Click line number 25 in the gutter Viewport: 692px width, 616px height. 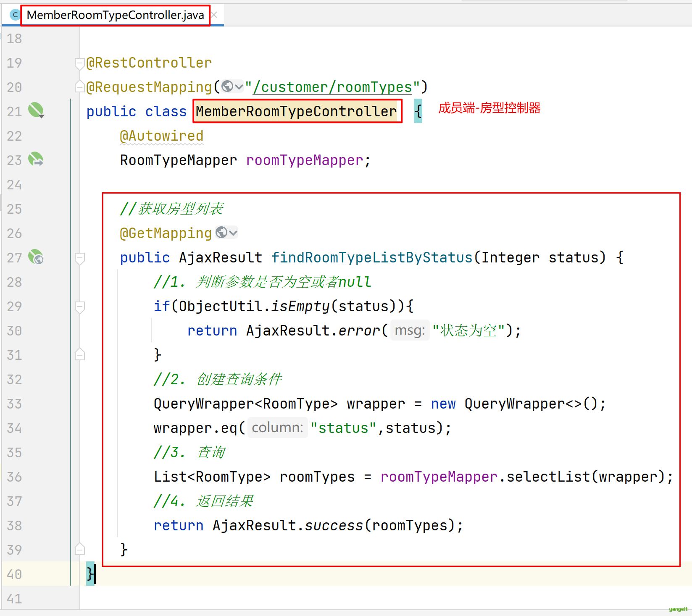14,209
